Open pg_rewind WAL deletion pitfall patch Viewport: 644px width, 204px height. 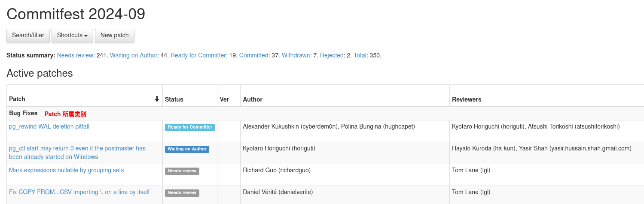(x=49, y=126)
